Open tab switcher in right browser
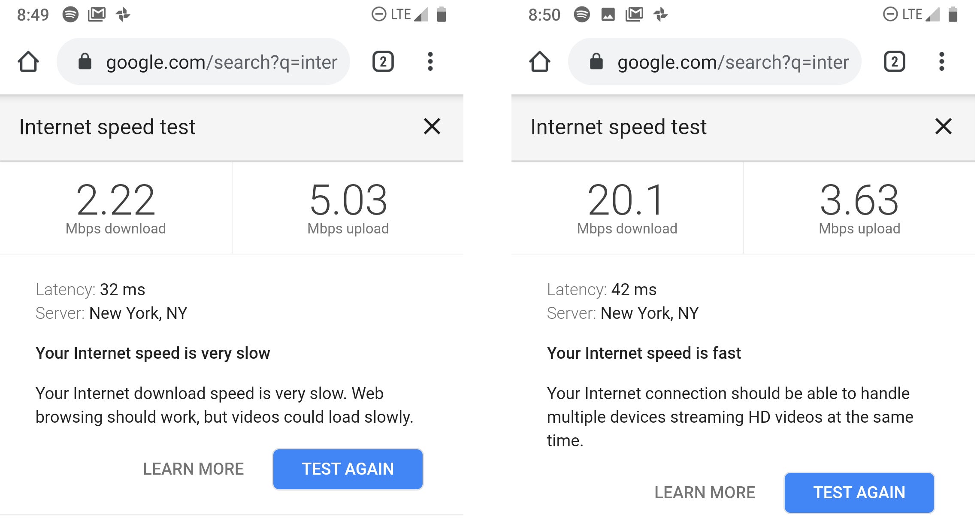Screen dimensions: 980x527 (x=894, y=62)
